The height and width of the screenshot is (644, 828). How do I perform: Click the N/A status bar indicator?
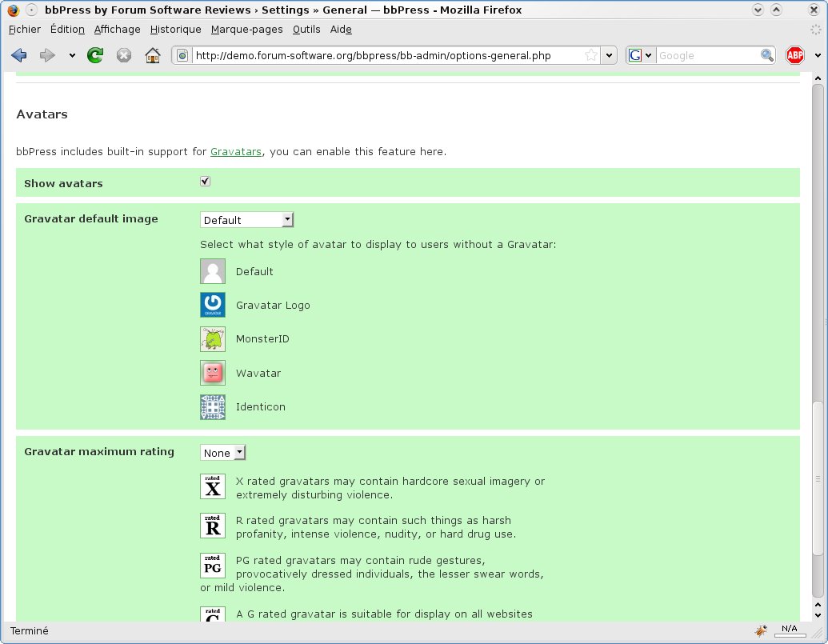(x=790, y=630)
